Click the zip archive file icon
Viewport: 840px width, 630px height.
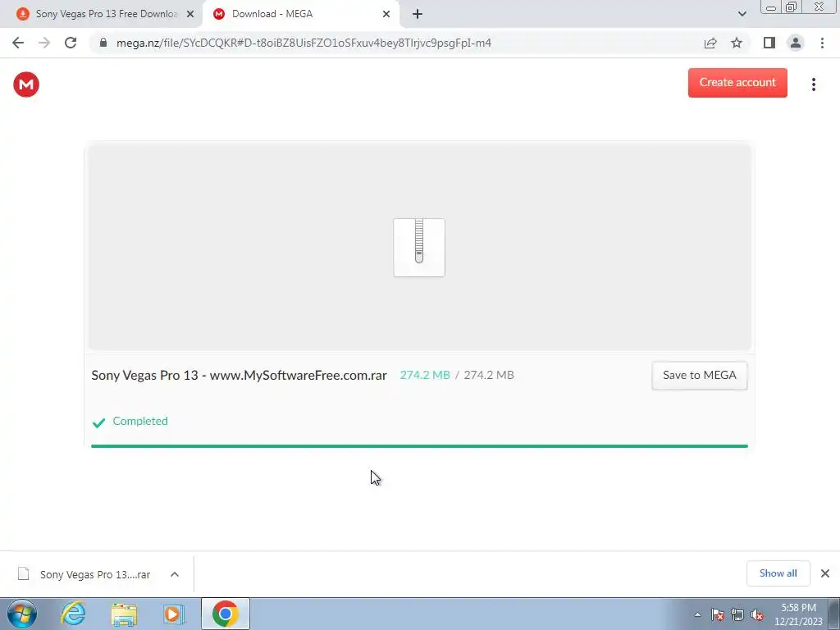point(419,248)
